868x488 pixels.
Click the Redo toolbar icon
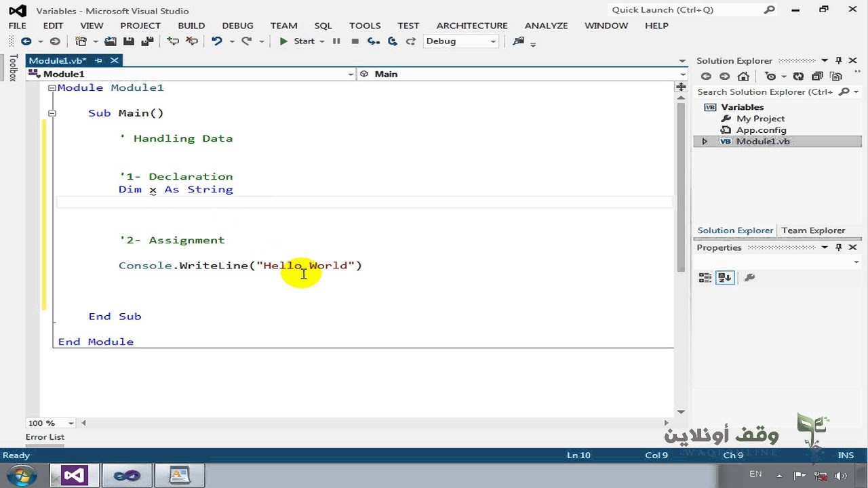click(247, 41)
